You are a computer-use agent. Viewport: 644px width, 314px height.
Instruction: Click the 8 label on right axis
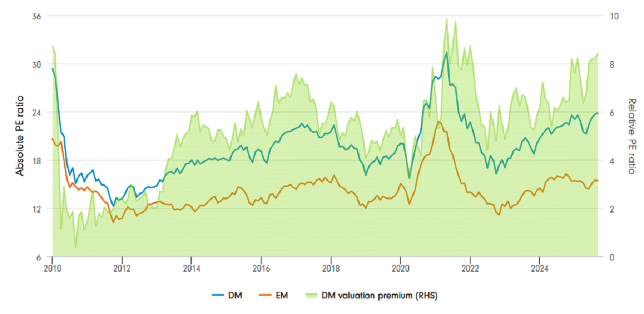(x=613, y=64)
